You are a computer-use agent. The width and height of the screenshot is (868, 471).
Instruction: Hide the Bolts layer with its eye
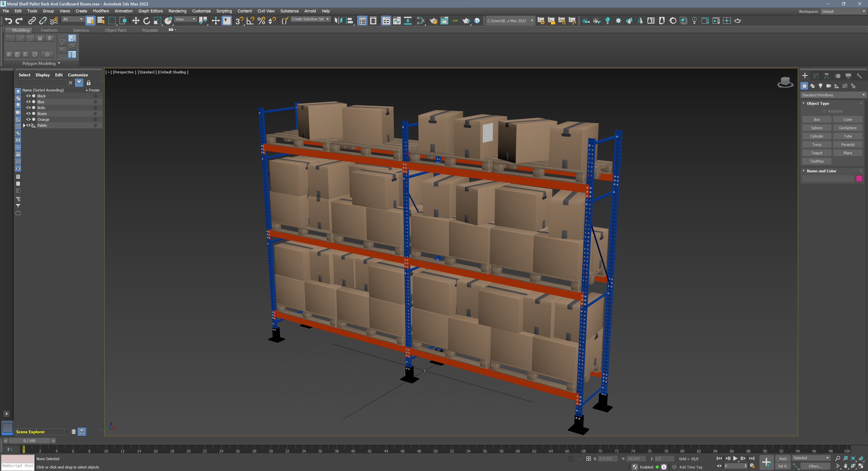(29, 108)
